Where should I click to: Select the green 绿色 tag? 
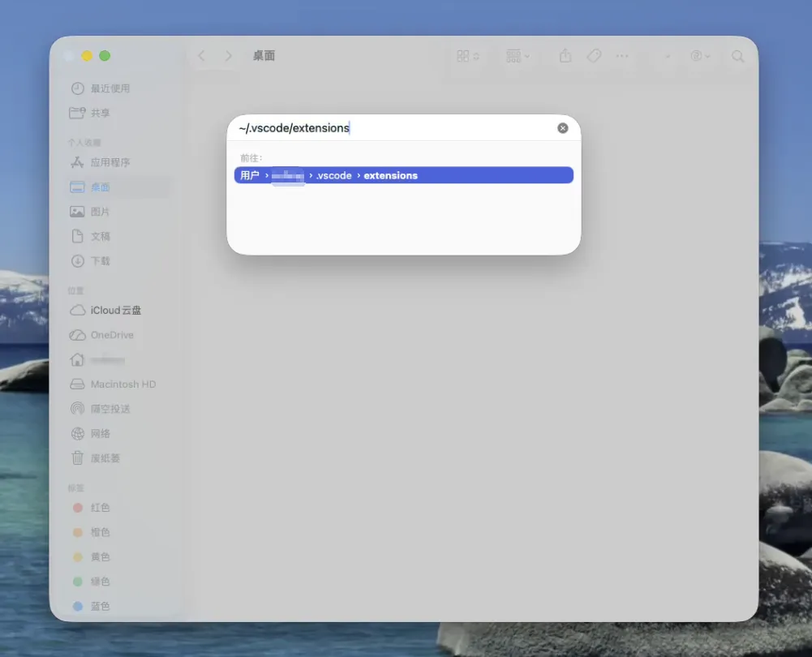[100, 582]
